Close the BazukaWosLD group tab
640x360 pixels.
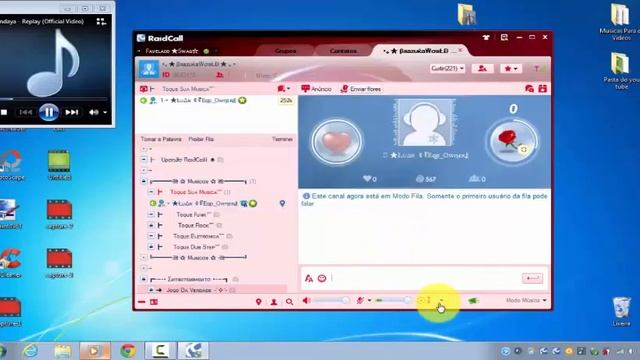460,50
